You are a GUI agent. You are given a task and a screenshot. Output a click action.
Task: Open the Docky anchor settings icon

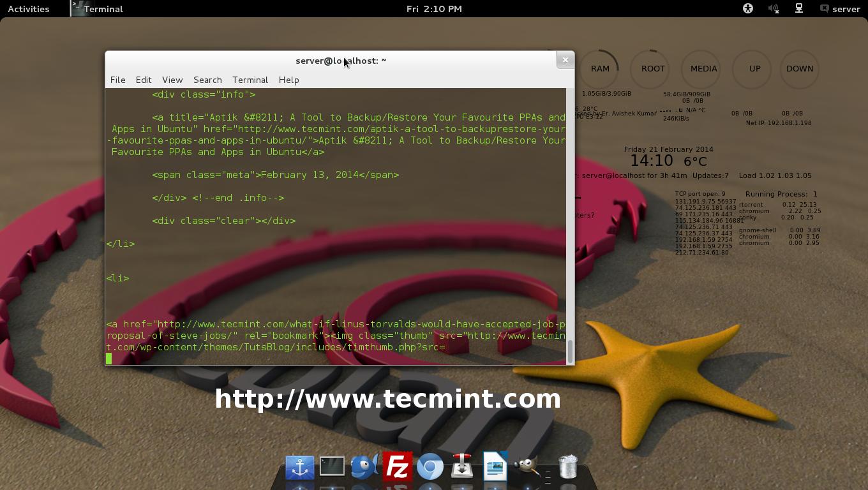(x=299, y=467)
